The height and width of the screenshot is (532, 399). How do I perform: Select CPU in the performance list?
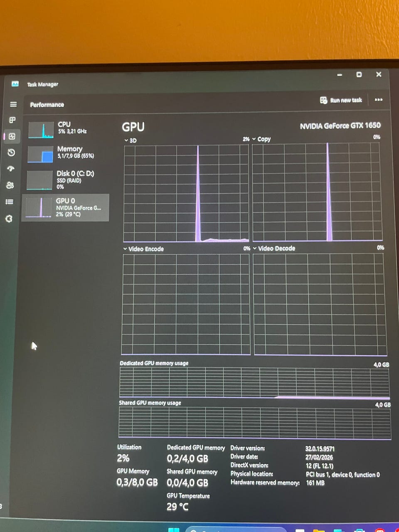click(x=66, y=130)
